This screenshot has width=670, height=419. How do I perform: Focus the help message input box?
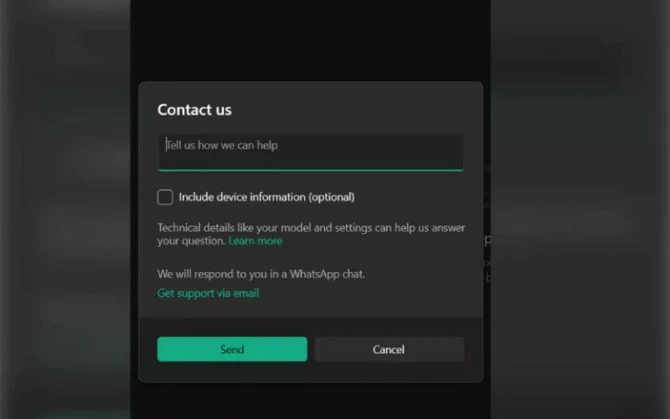point(311,152)
